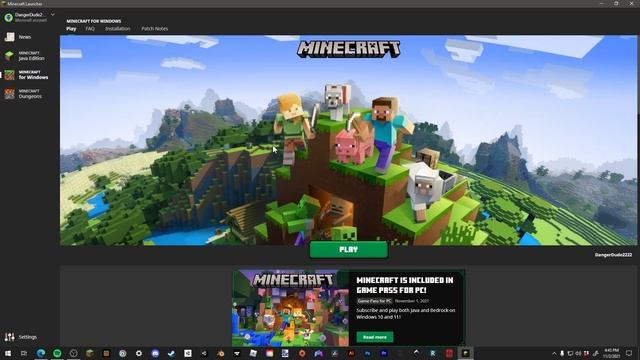640x360 pixels.
Task: Open Roblox Studio from taskbar
Action: pos(253,353)
